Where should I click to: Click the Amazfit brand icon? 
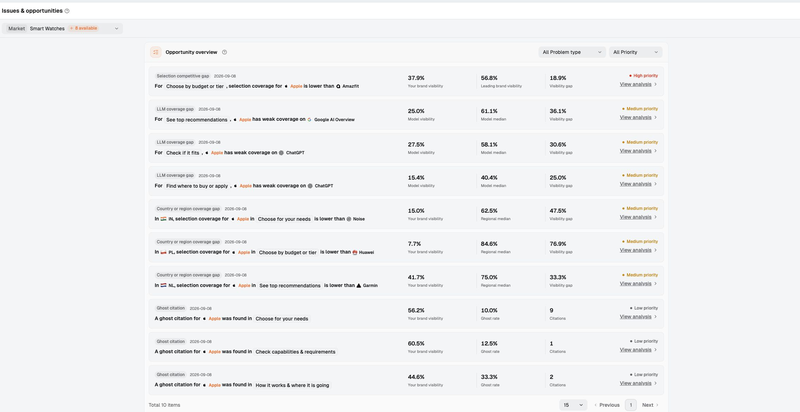pos(338,86)
